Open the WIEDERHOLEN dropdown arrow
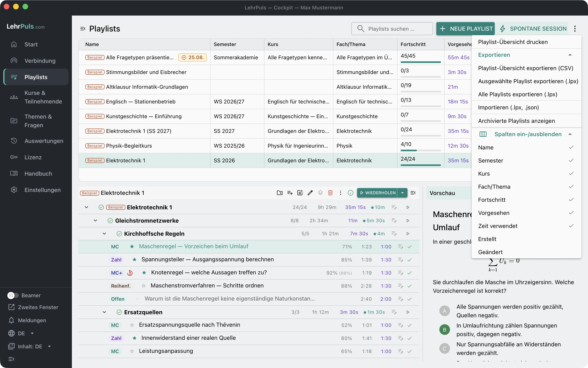This screenshot has width=588, height=368. [x=402, y=193]
